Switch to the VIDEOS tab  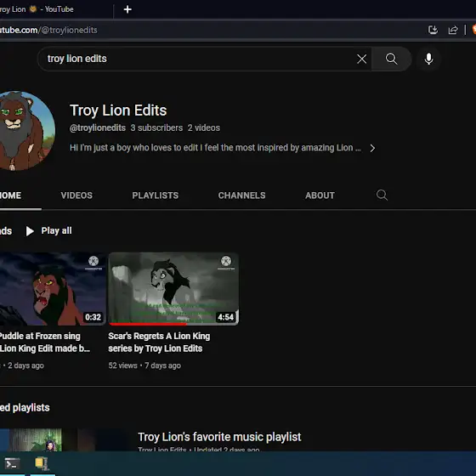pos(76,195)
